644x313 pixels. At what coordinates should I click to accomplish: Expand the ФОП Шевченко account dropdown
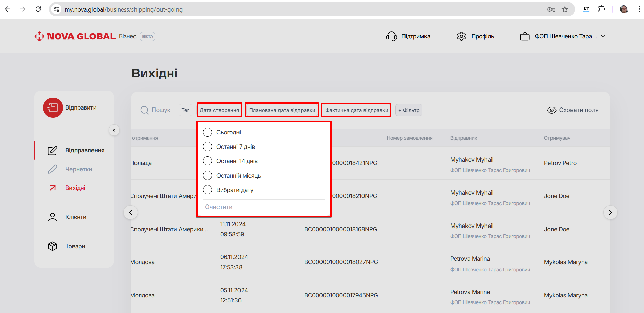[x=563, y=36]
